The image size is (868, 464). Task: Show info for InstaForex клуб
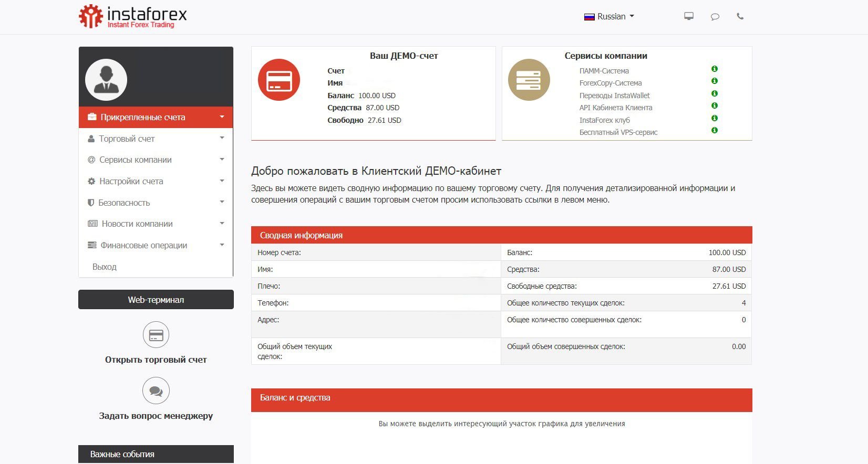click(x=715, y=118)
